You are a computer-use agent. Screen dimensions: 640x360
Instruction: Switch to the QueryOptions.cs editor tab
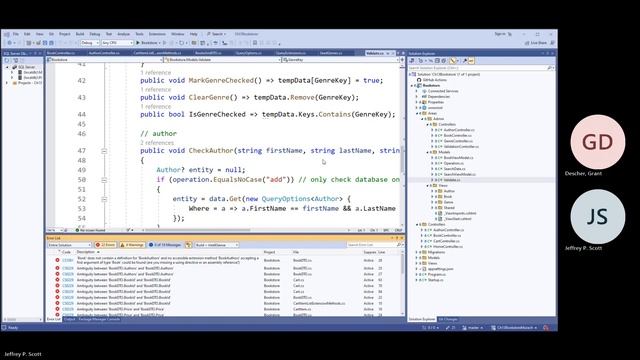pos(248,53)
